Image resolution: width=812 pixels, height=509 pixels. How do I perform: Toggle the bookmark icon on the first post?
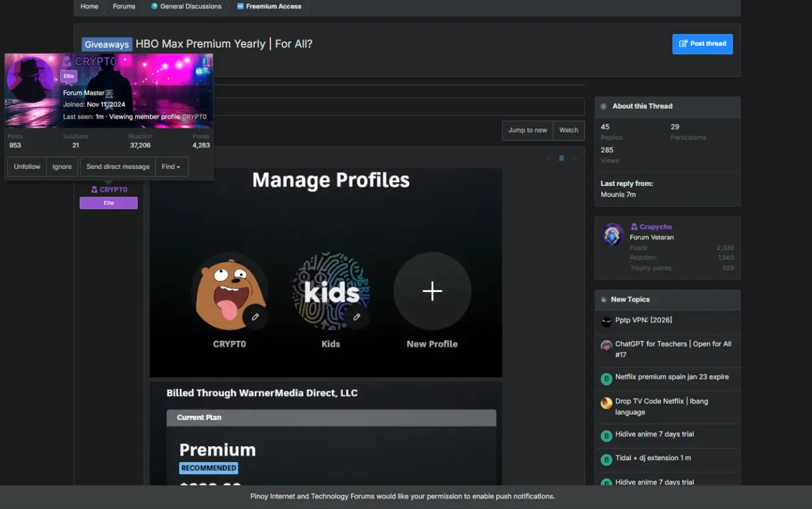(x=561, y=159)
